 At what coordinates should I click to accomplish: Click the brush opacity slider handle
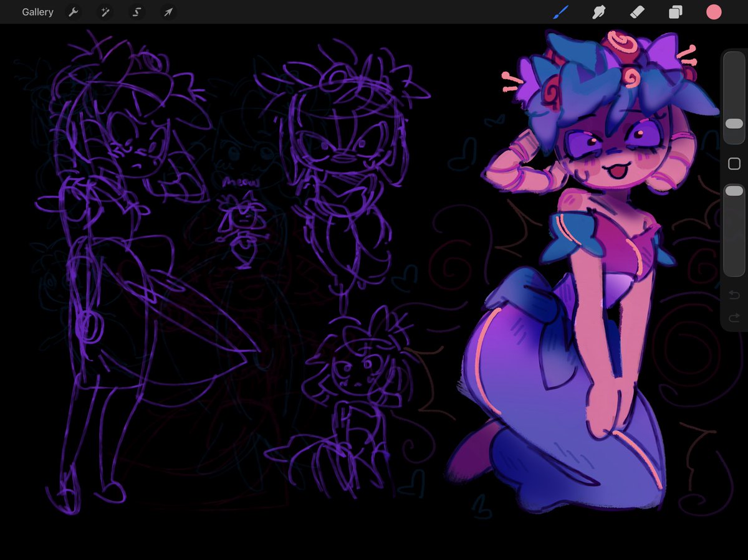tap(734, 191)
